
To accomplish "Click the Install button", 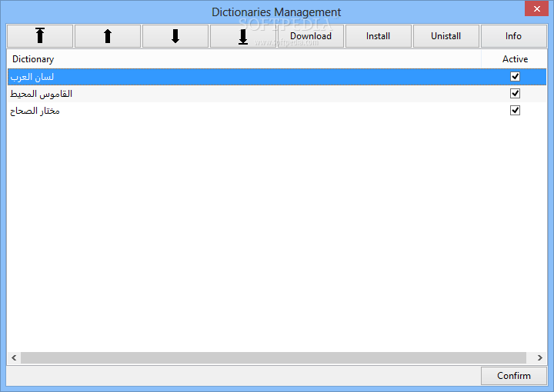I will point(378,36).
